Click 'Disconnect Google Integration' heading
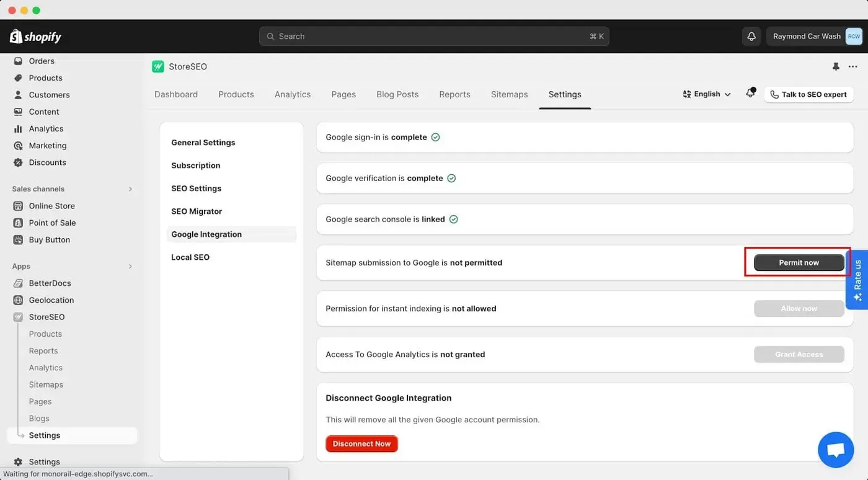This screenshot has height=480, width=868. 389,398
